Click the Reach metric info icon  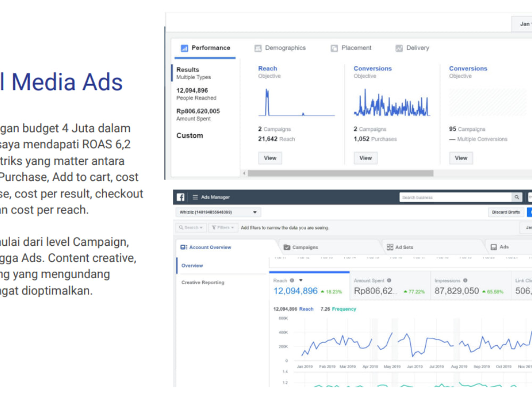(x=292, y=280)
